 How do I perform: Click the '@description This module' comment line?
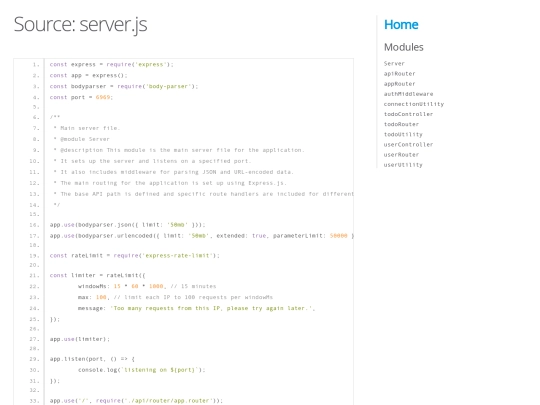(x=179, y=150)
